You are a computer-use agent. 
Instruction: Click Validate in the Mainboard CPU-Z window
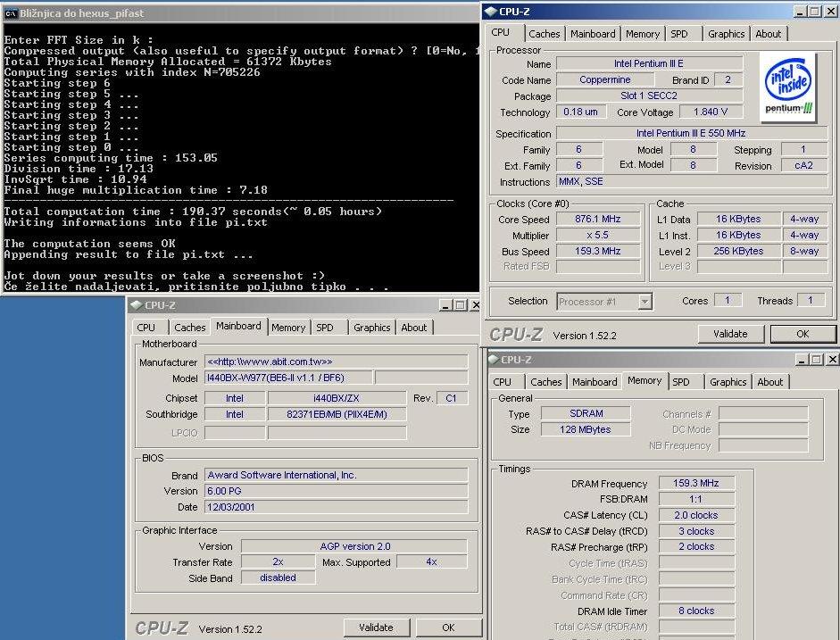coord(376,628)
